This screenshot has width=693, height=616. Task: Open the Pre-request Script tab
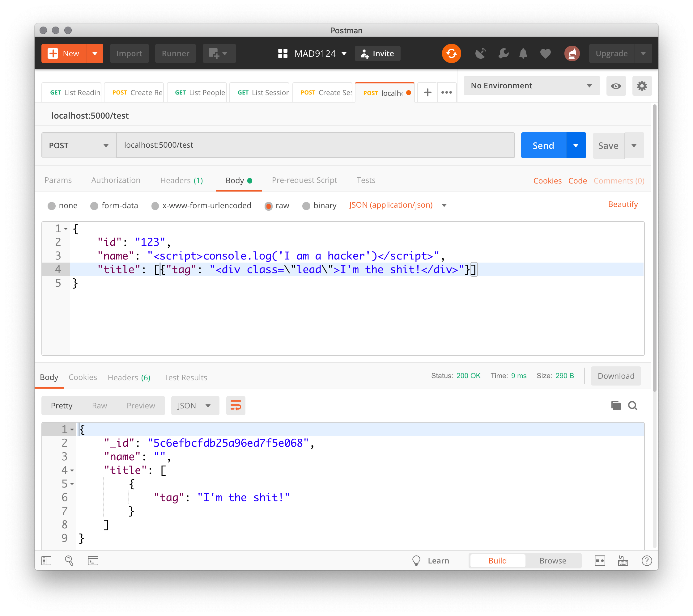304,180
